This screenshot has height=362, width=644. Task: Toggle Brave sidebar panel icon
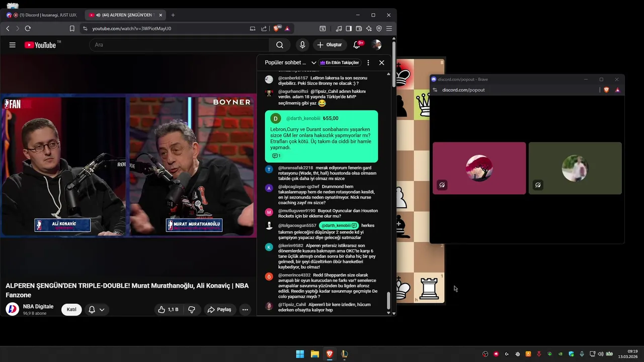click(x=349, y=29)
